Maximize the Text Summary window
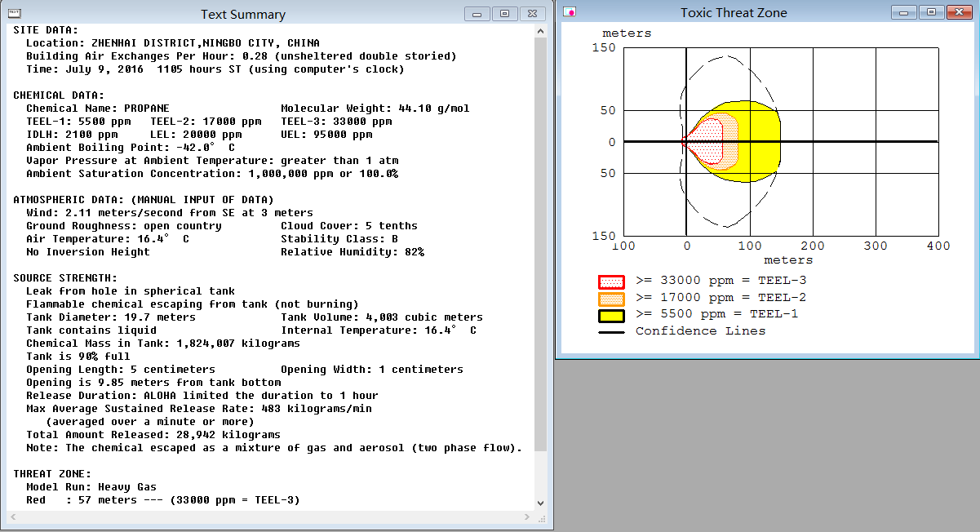The width and height of the screenshot is (980, 532). point(504,14)
